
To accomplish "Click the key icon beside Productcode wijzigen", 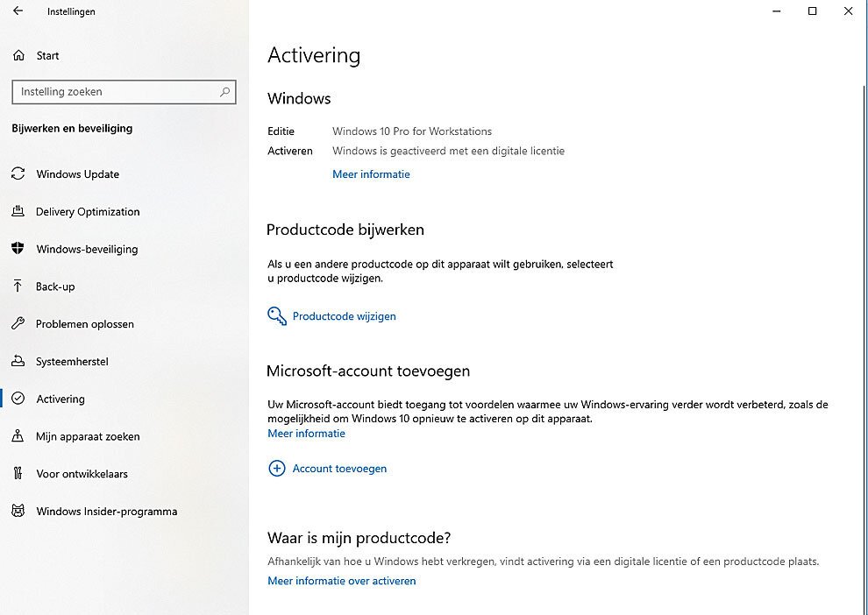I will tap(277, 315).
